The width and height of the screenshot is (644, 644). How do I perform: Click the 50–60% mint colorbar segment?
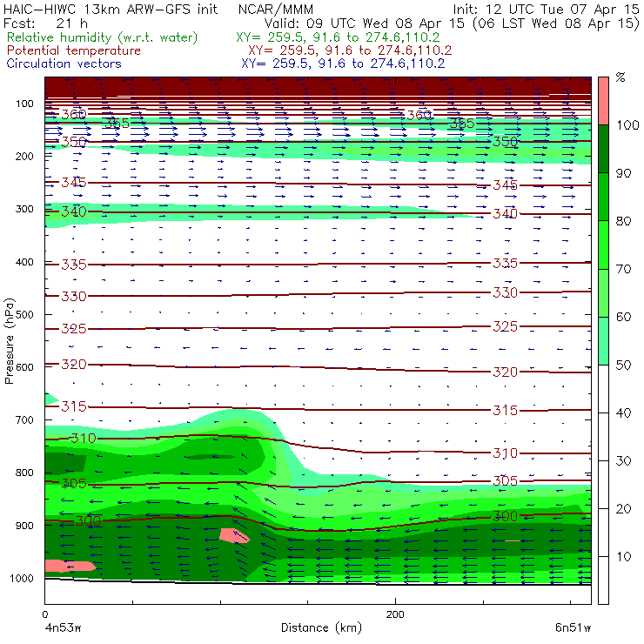603,341
